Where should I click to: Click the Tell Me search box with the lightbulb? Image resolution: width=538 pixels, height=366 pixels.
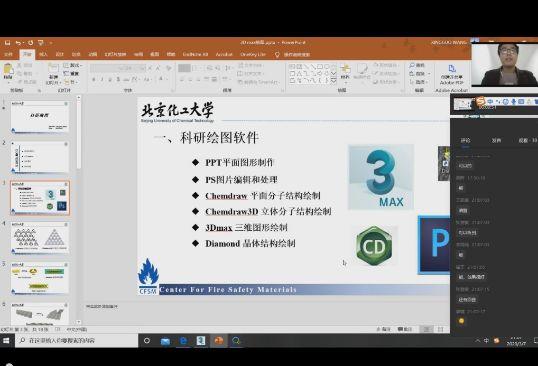(293, 55)
